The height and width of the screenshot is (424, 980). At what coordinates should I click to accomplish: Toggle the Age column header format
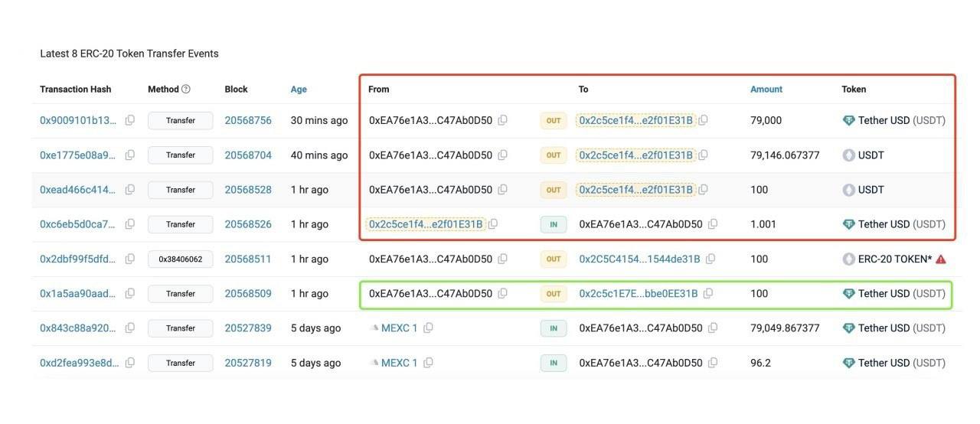coord(299,90)
